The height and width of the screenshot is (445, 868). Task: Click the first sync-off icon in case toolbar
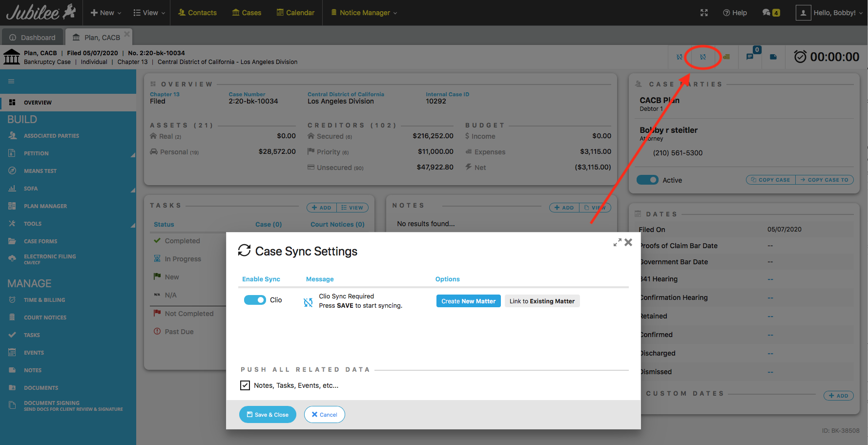679,57
